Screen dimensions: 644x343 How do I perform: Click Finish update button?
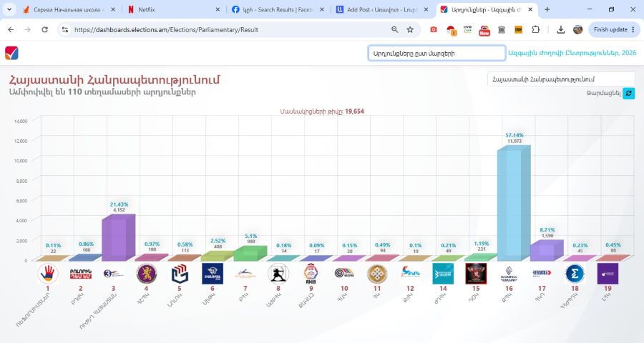(615, 29)
